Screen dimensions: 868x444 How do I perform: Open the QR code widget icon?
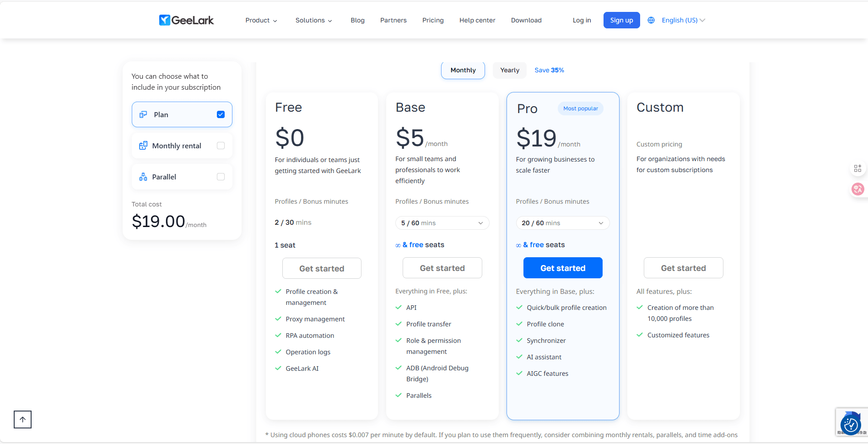pyautogui.click(x=857, y=168)
